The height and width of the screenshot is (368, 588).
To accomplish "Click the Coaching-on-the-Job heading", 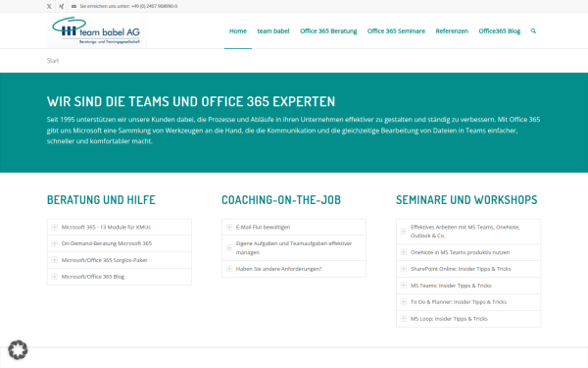I will [x=281, y=200].
